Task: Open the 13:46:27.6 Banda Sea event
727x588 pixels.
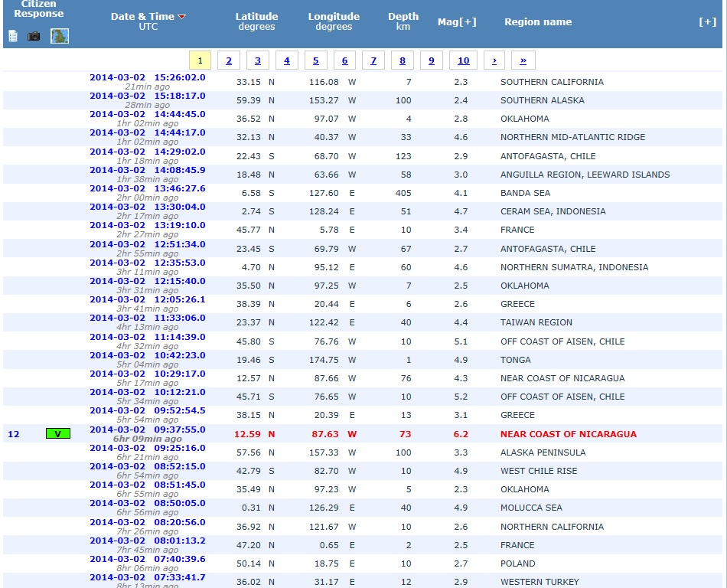Action: tap(148, 189)
